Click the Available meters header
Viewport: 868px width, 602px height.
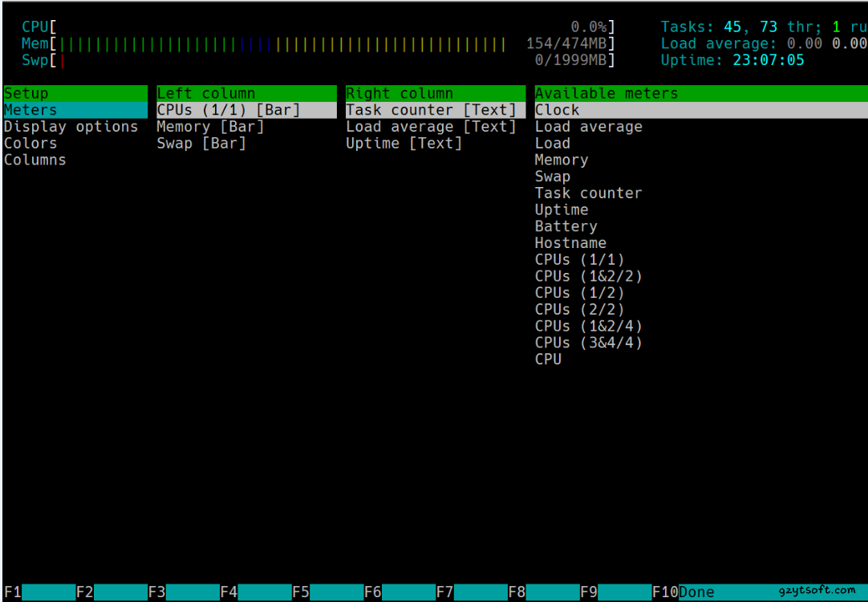(x=701, y=94)
